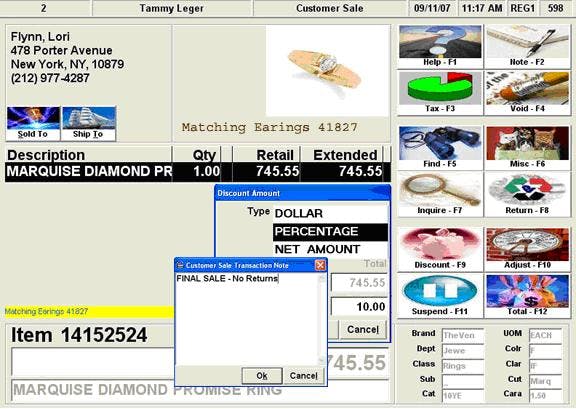The width and height of the screenshot is (576, 409).
Task: Click the REG1 register label
Action: point(522,8)
